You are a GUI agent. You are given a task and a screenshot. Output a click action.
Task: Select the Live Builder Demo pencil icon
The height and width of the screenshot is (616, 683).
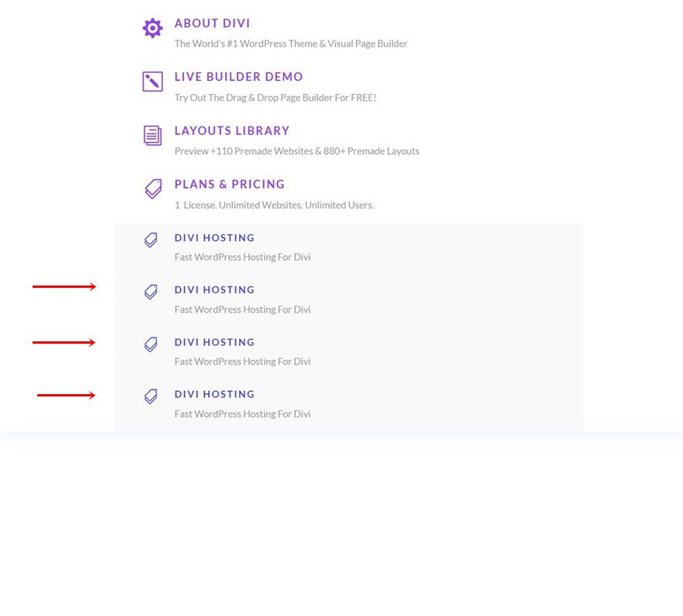(152, 81)
